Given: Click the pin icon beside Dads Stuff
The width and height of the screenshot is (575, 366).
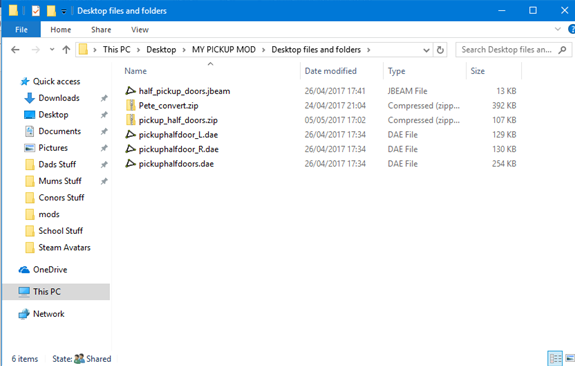Looking at the screenshot, I should click(x=104, y=165).
